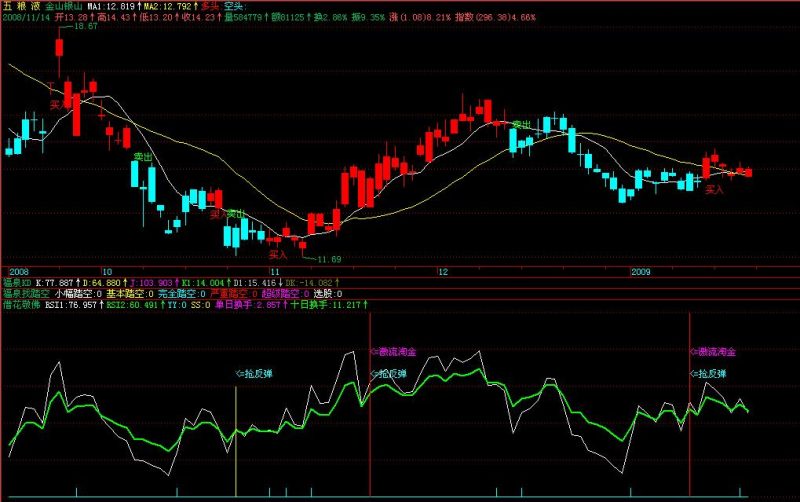Click the 选股:0 readout

[x=328, y=294]
